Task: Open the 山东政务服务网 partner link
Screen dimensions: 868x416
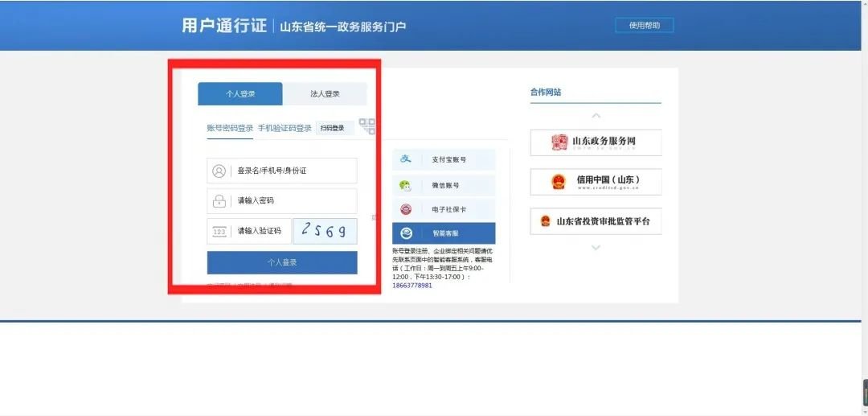Action: point(596,142)
